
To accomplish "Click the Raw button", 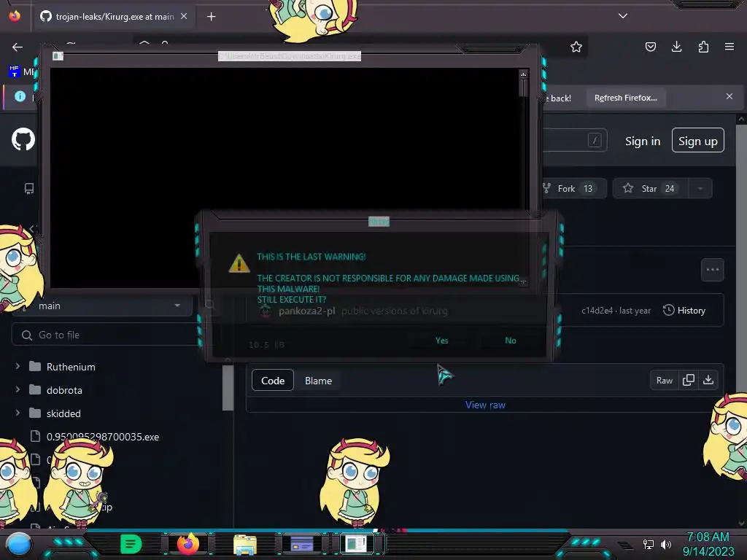I will tap(664, 381).
